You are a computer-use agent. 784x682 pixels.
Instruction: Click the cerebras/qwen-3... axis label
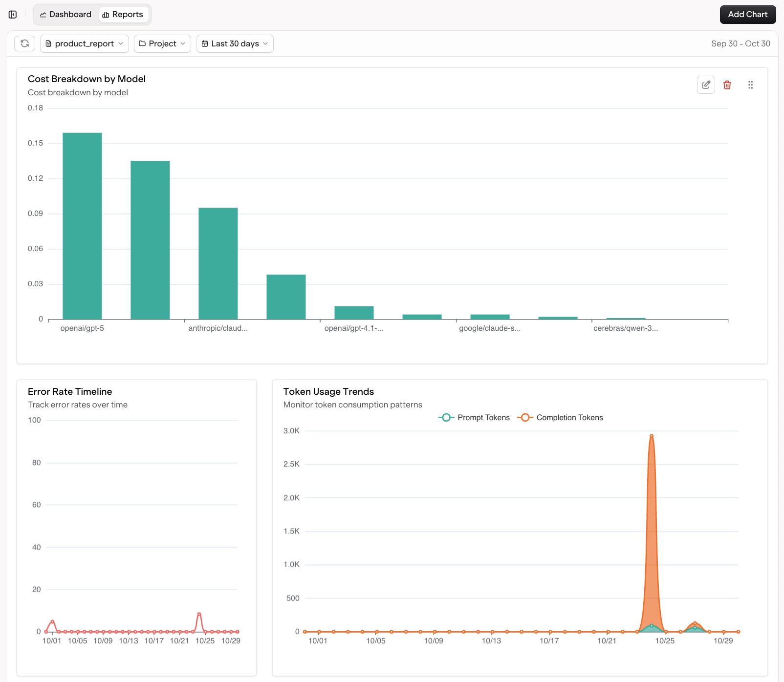pos(626,328)
